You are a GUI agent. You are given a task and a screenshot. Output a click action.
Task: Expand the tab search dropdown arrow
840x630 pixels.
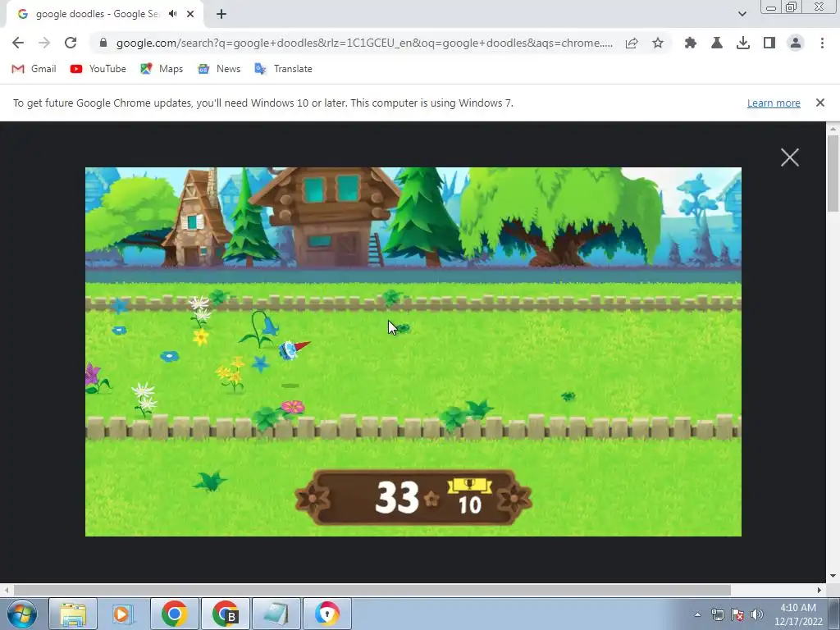742,14
